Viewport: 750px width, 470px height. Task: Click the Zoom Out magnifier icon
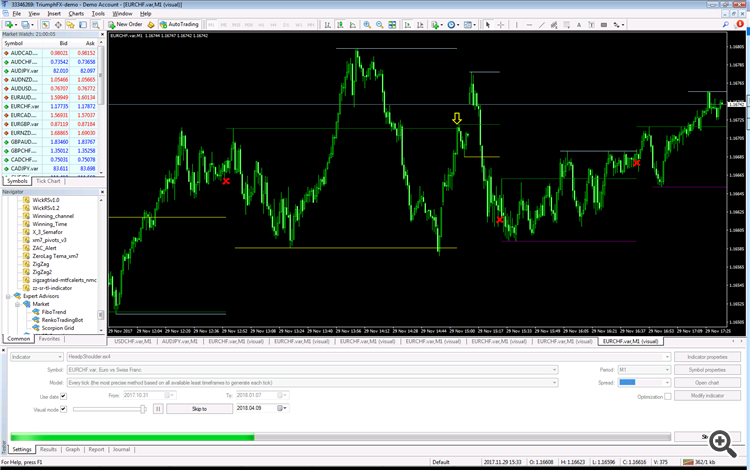point(379,24)
